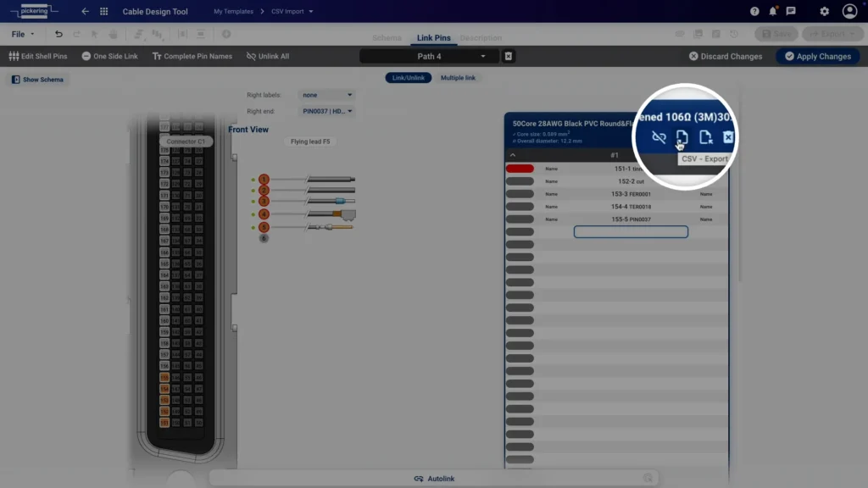Select flying lead pin 5
868x488 pixels.
pyautogui.click(x=264, y=227)
